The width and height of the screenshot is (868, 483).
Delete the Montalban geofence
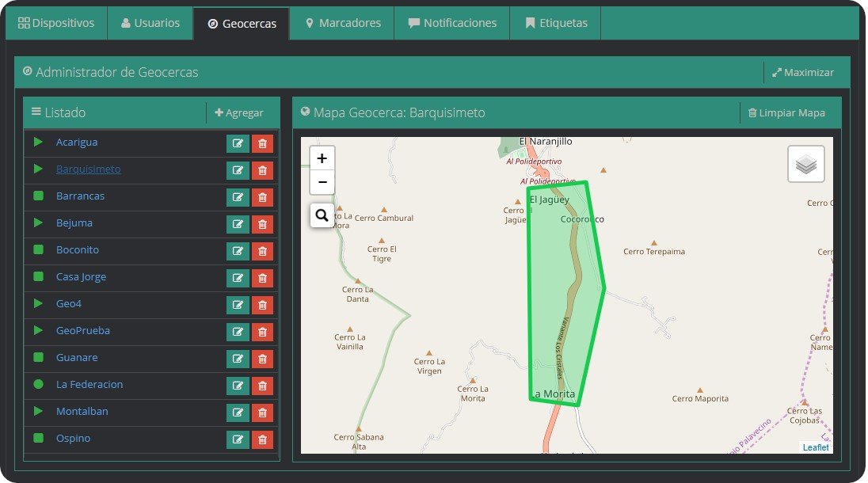[x=262, y=413]
